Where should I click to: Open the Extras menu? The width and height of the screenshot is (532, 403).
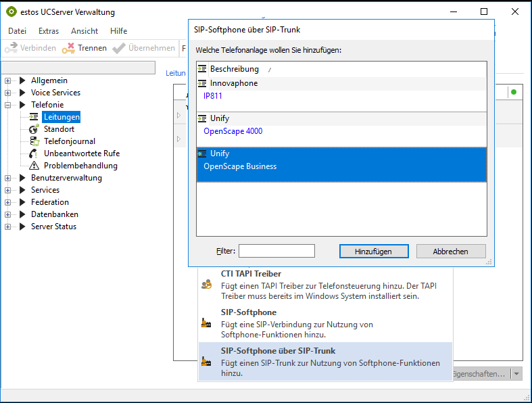49,31
